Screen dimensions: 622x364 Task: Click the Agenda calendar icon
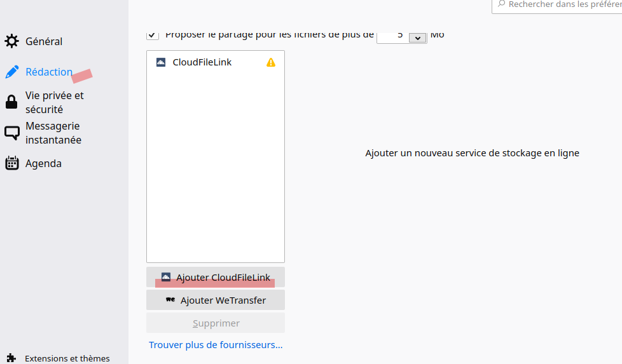click(11, 163)
